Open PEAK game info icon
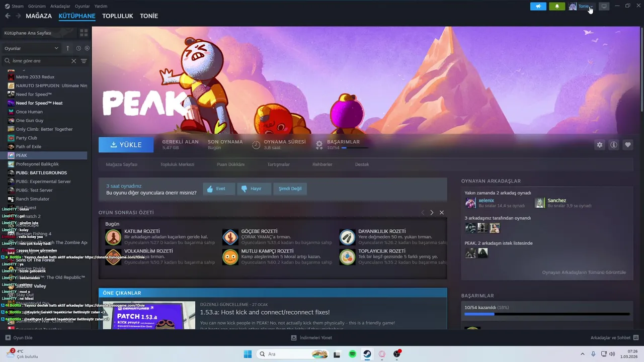 (x=614, y=145)
